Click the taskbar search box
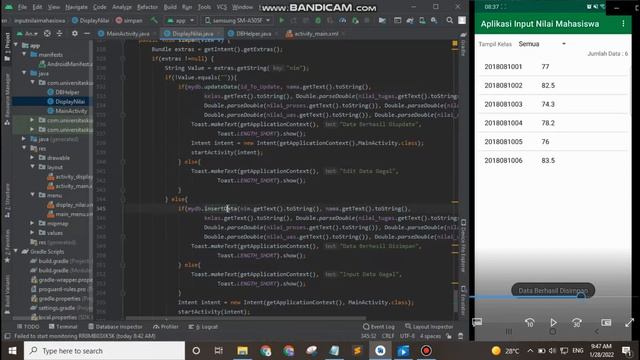Image resolution: width=640 pixels, height=360 pixels. 104,351
